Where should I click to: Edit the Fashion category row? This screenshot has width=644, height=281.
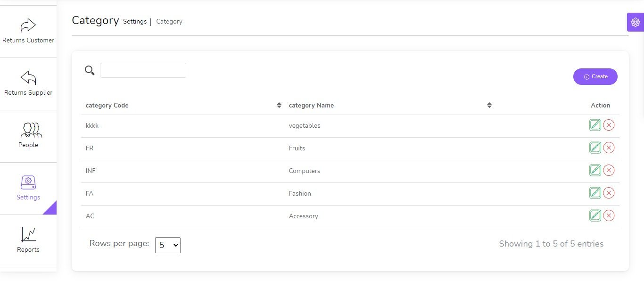tap(595, 193)
